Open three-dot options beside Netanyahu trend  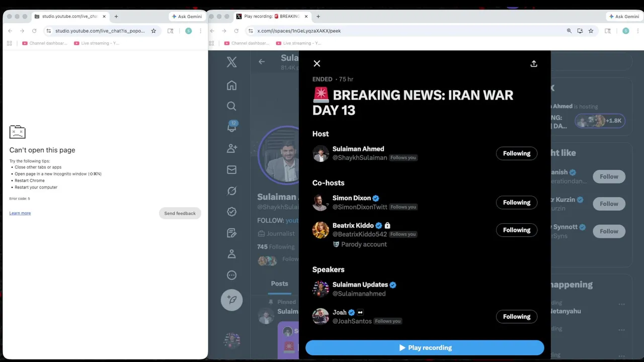point(622,304)
